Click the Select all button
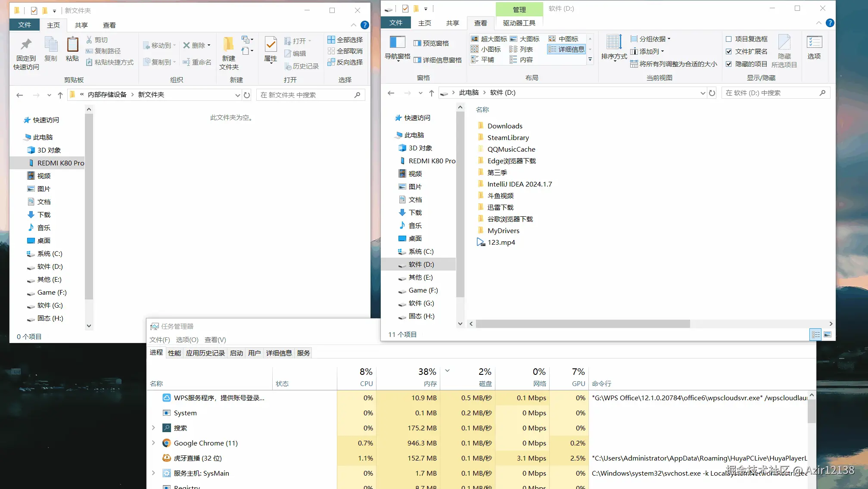 (x=345, y=40)
